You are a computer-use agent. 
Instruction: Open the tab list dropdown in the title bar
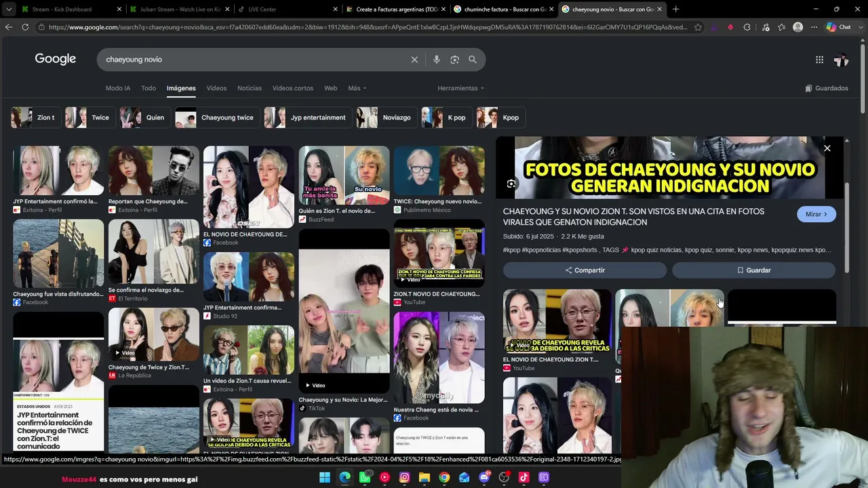[x=9, y=9]
